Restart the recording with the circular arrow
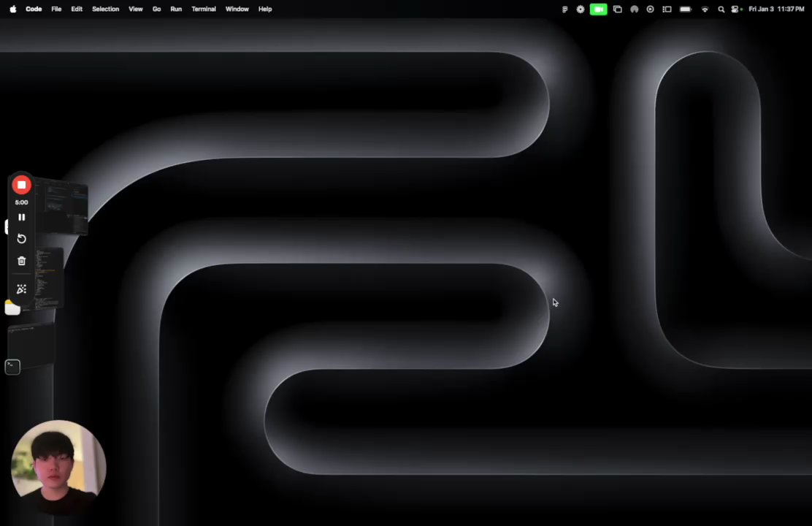Image resolution: width=812 pixels, height=526 pixels. (x=22, y=239)
